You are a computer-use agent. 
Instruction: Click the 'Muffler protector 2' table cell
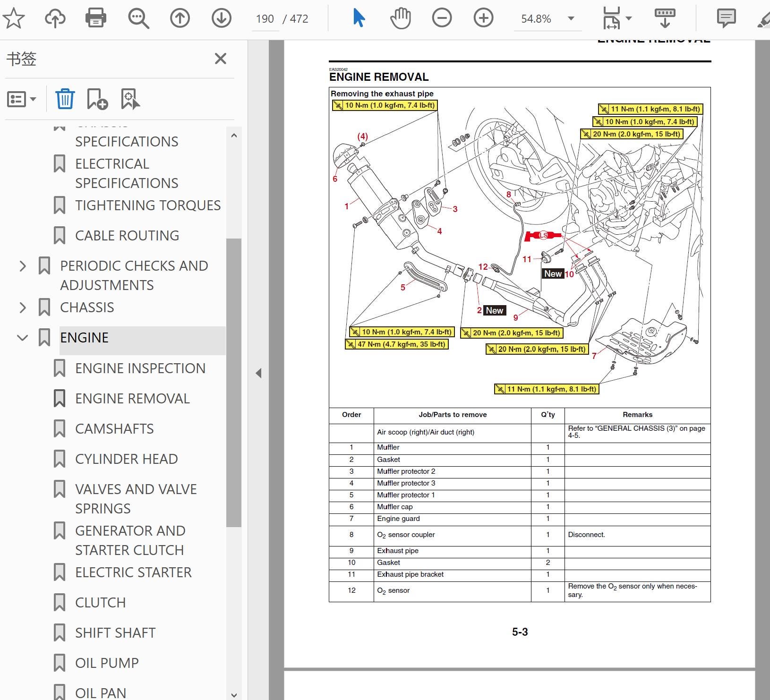(x=453, y=471)
